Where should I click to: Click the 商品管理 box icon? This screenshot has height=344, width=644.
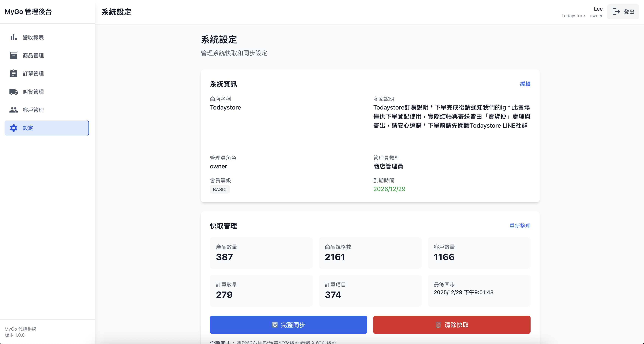coord(13,56)
